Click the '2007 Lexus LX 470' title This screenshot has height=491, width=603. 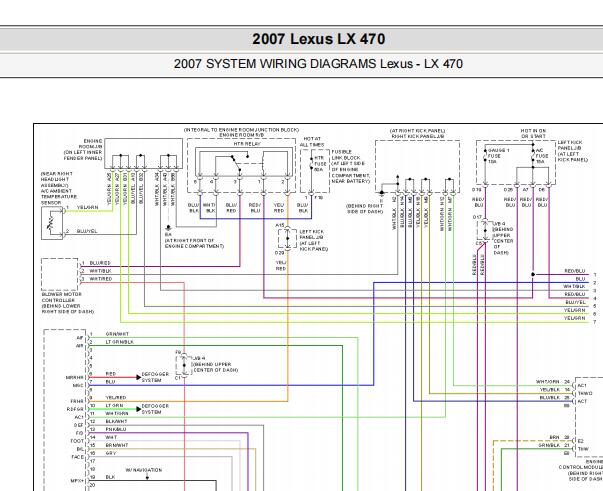pyautogui.click(x=318, y=39)
